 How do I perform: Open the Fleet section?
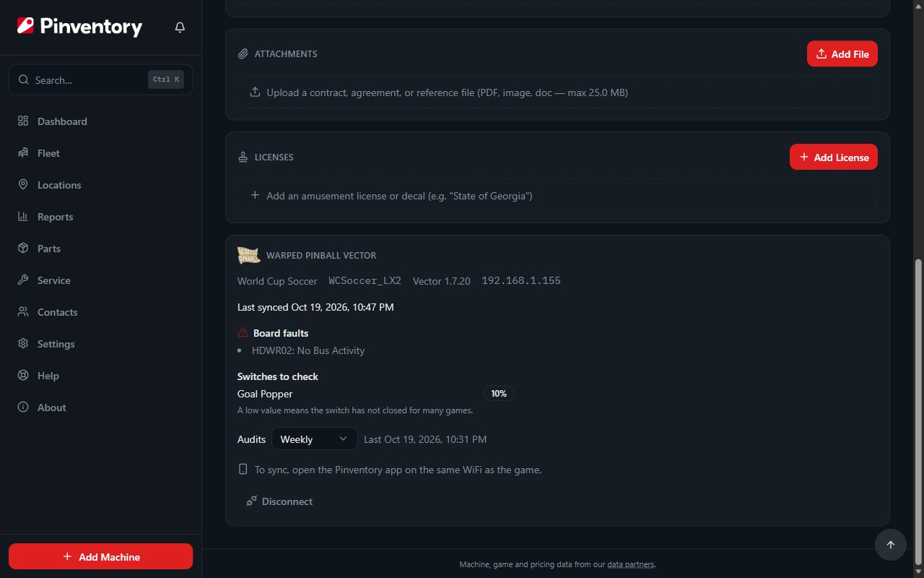(x=100, y=153)
